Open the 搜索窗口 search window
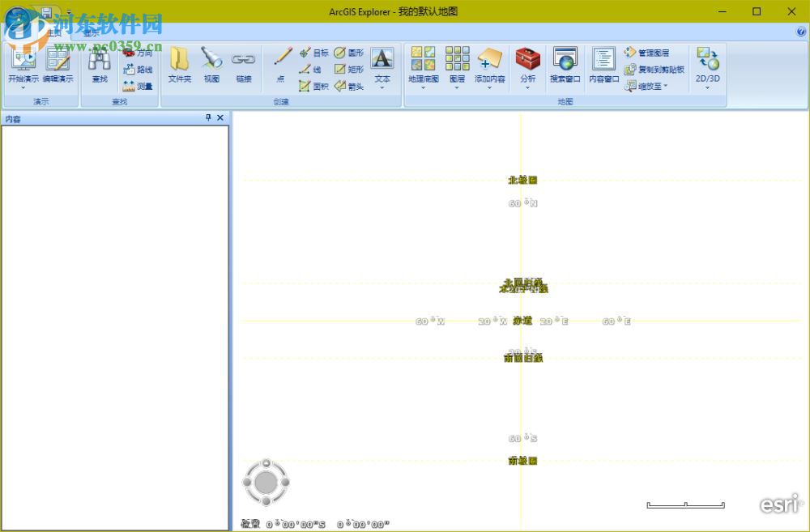 [565, 65]
